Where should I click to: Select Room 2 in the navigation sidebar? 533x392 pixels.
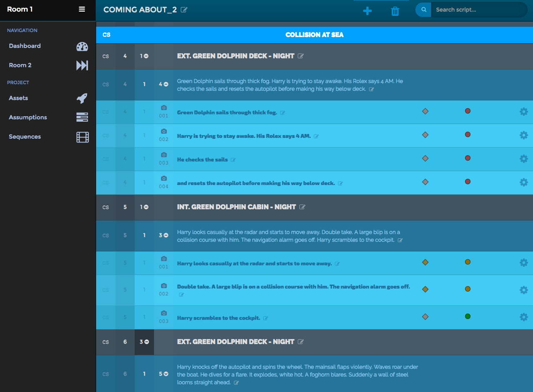[x=20, y=65]
